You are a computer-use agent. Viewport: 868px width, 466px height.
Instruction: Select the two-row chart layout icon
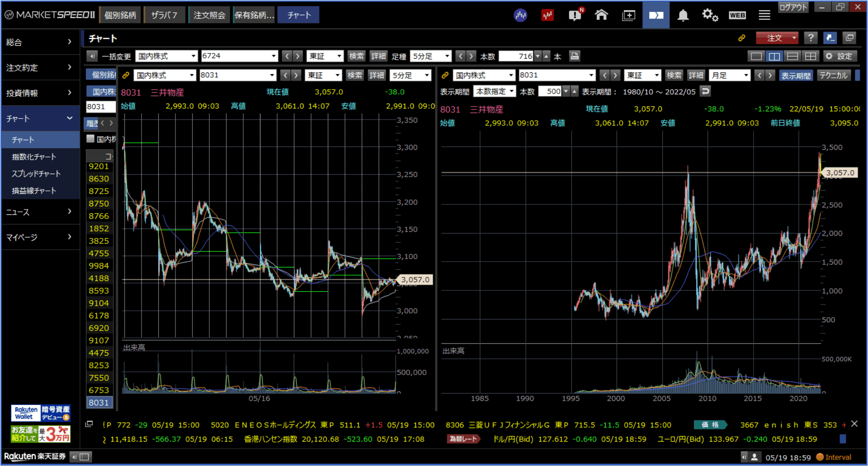coord(793,56)
